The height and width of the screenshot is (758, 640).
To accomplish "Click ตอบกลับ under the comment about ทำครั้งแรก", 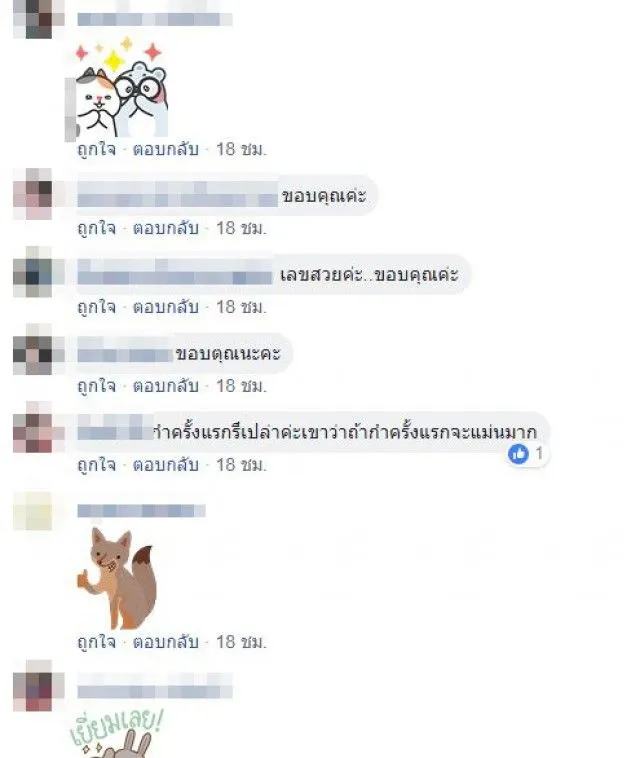I will pos(166,464).
